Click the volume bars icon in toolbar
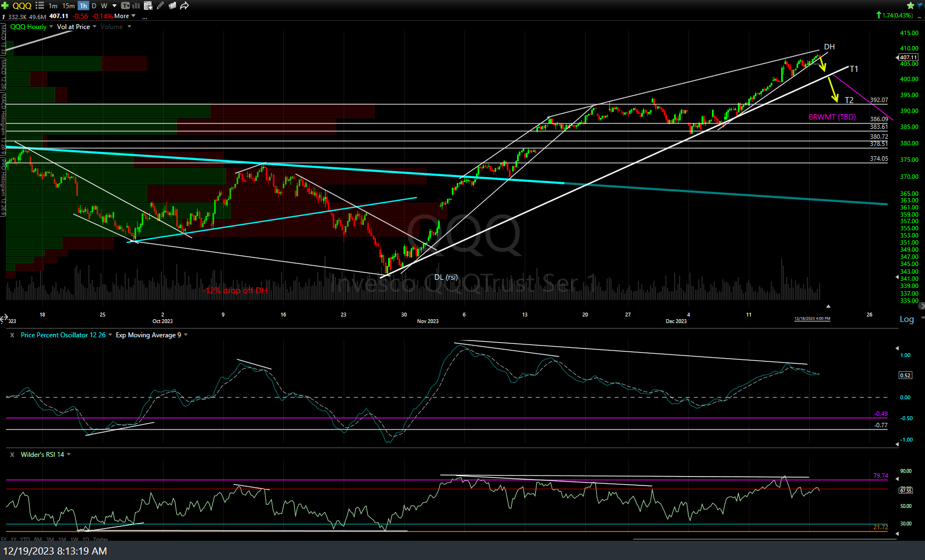Viewport: 925px width, 560px height. click(x=136, y=5)
